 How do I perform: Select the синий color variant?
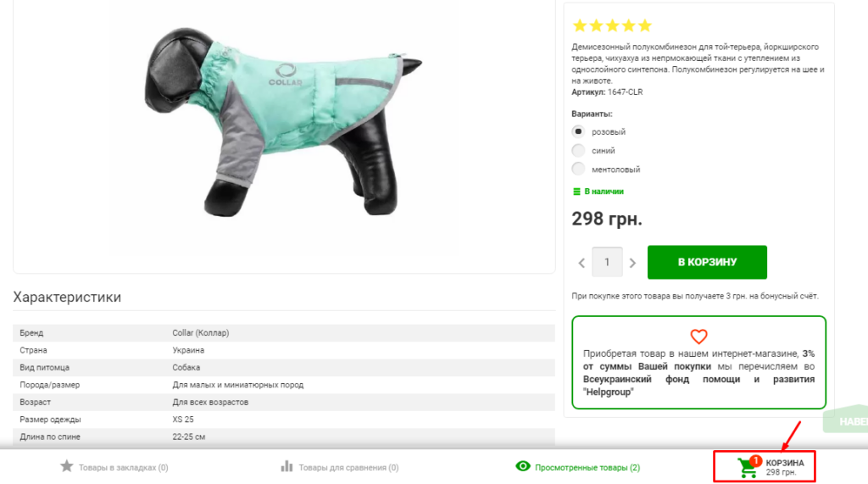pos(579,150)
